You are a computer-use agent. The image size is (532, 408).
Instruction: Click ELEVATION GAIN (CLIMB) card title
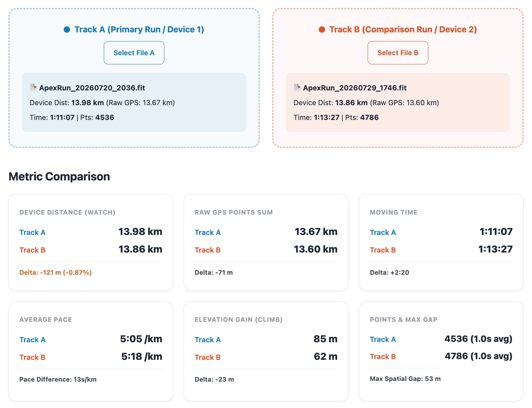tap(239, 320)
